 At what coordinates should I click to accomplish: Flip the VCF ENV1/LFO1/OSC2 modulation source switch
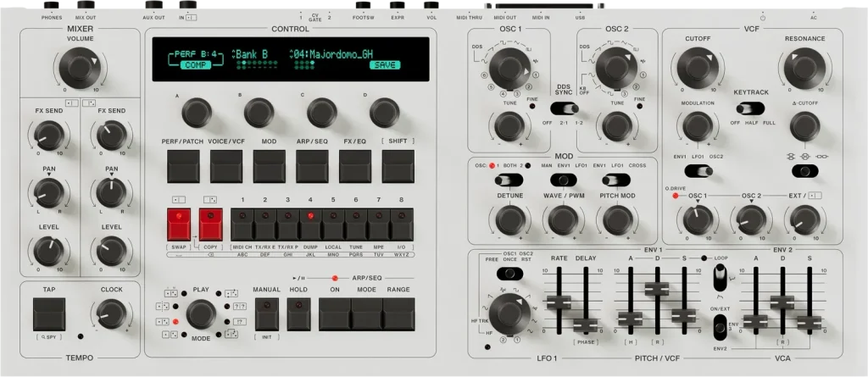698,172
